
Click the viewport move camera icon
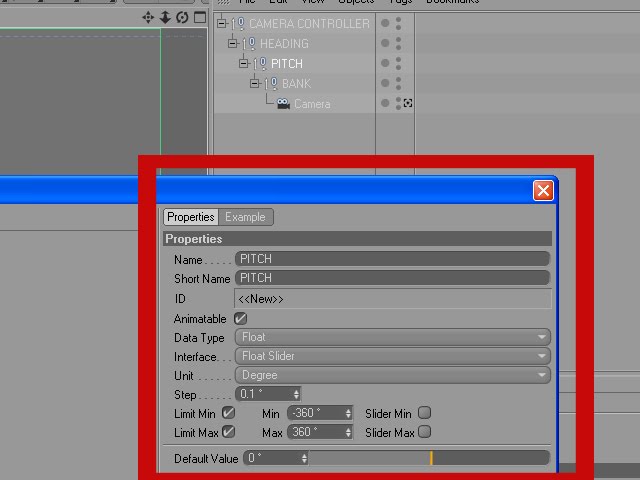(x=148, y=18)
